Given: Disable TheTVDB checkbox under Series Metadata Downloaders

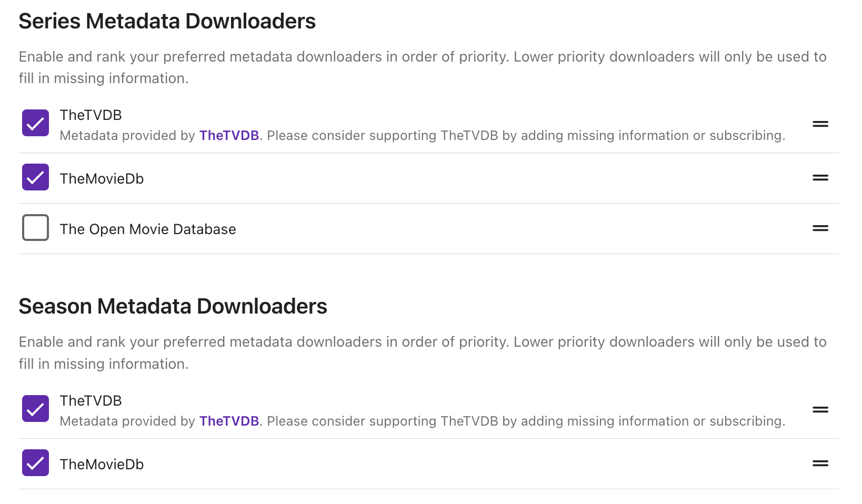Looking at the screenshot, I should click(x=35, y=123).
